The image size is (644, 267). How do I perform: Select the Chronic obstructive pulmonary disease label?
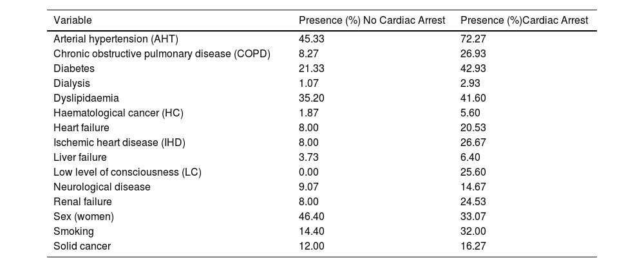pyautogui.click(x=162, y=53)
